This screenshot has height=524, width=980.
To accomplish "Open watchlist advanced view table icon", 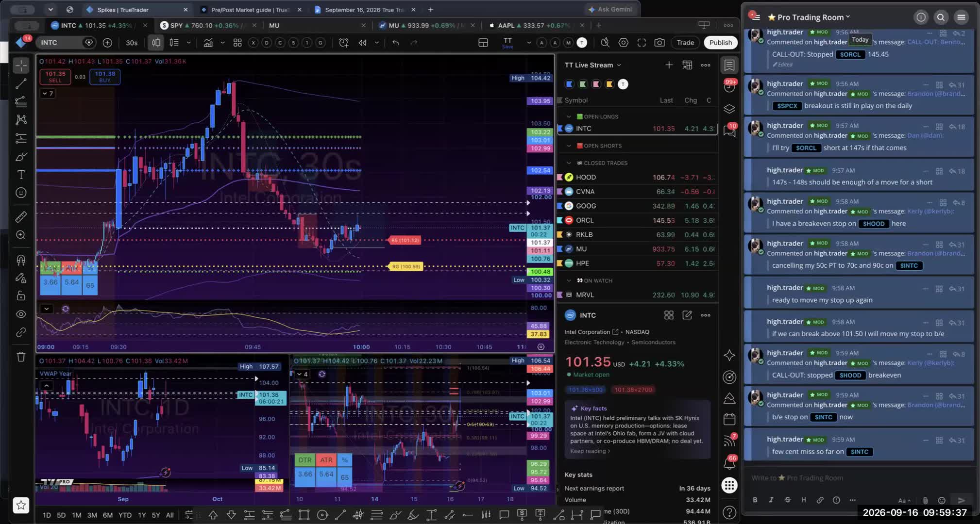I will tap(687, 65).
